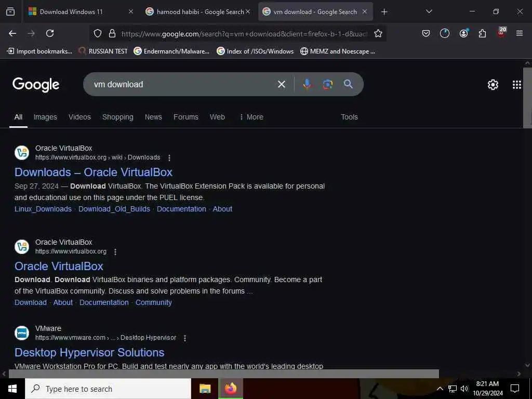Screen dimensions: 532x399
Task: Close the vm download tab
Action: coord(365,11)
